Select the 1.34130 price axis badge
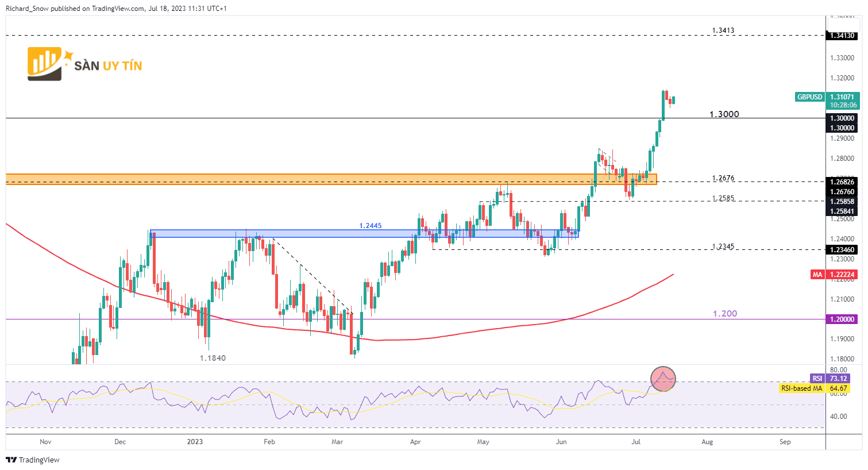Screen dimensions: 868x470 [x=843, y=36]
